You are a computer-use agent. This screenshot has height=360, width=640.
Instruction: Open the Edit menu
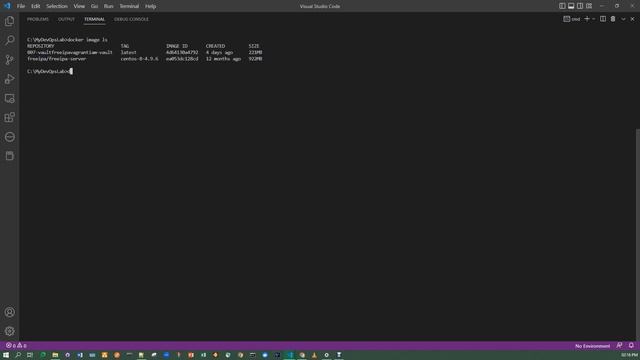point(36,6)
